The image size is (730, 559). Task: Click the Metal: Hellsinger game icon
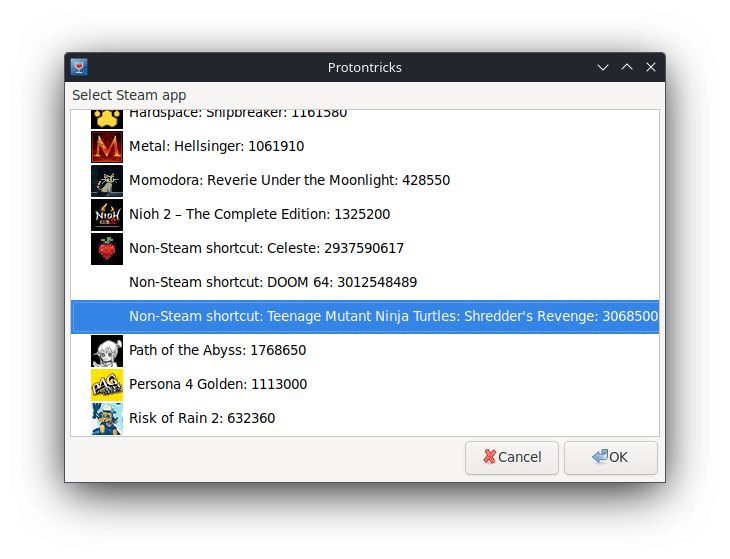click(x=107, y=147)
